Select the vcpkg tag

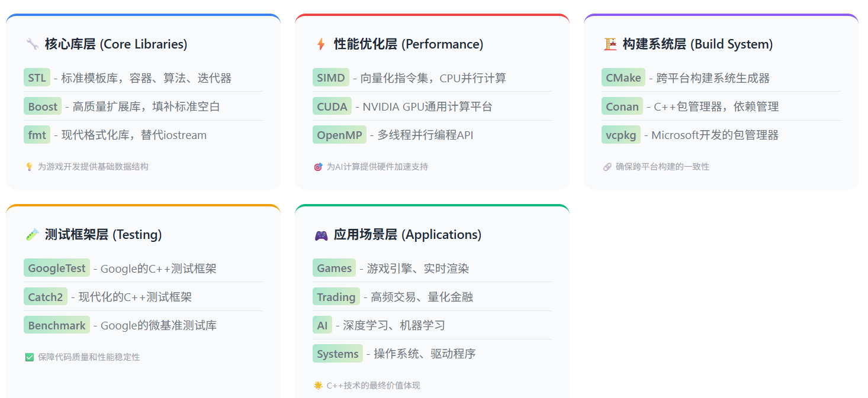pyautogui.click(x=621, y=135)
